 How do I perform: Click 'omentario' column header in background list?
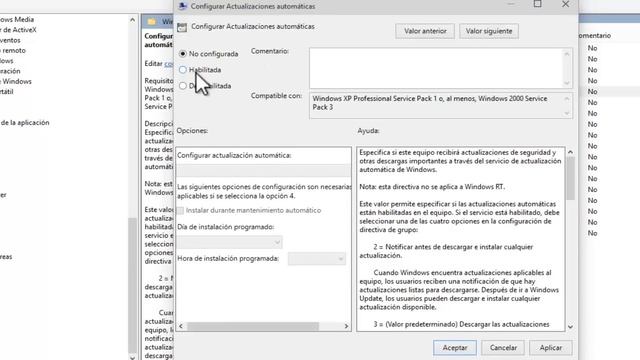click(x=595, y=36)
